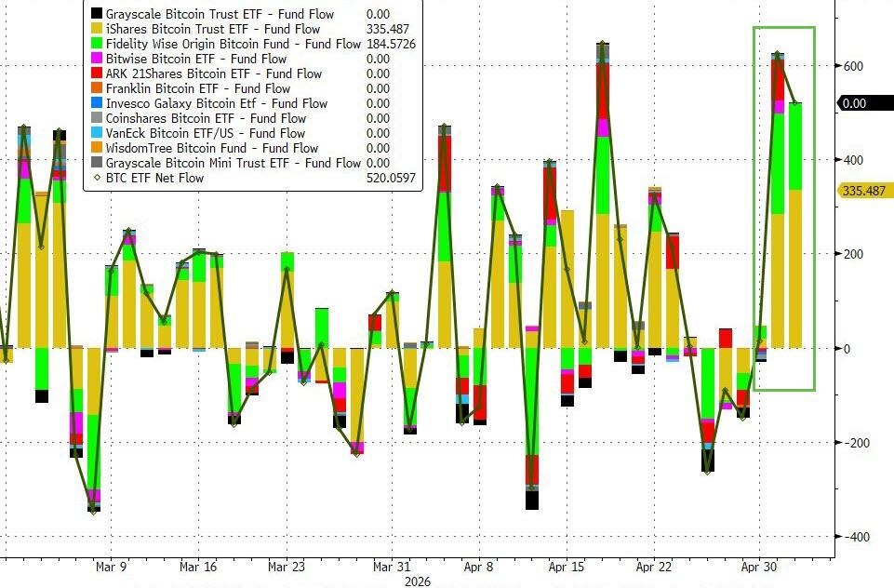Click the yellow 335.487 axis value tag
This screenshot has width=894, height=588.
point(864,191)
